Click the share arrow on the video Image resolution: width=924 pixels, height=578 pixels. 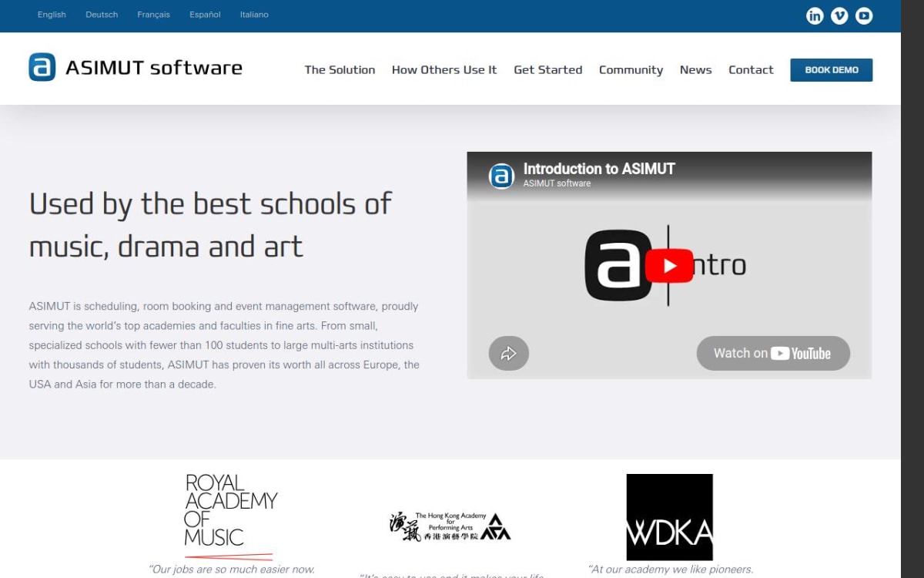click(508, 354)
